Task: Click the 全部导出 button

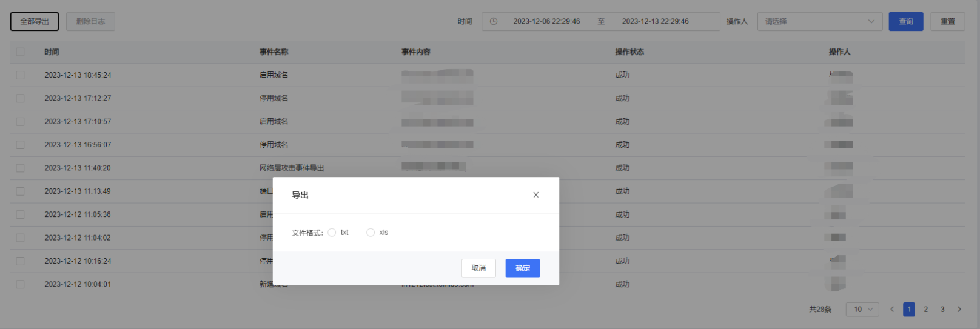Action: point(35,21)
